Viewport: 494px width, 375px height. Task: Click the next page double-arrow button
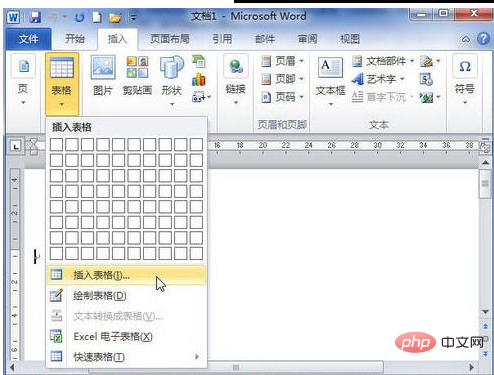click(x=485, y=353)
